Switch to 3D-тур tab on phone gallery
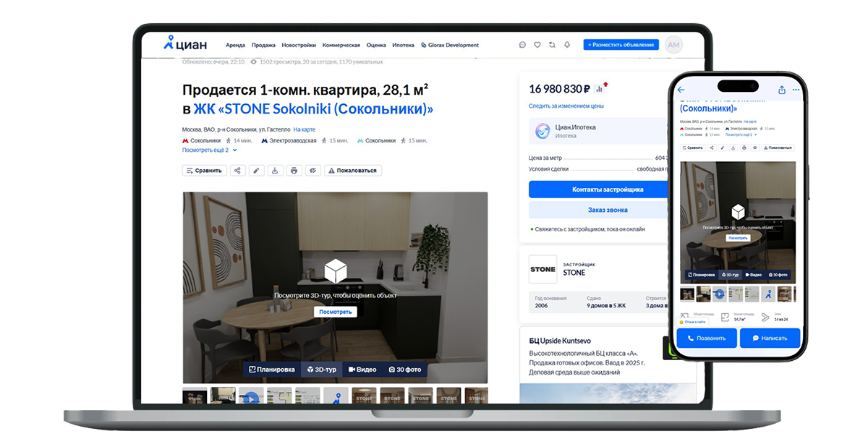Viewport: 868px width, 439px height. tap(730, 275)
